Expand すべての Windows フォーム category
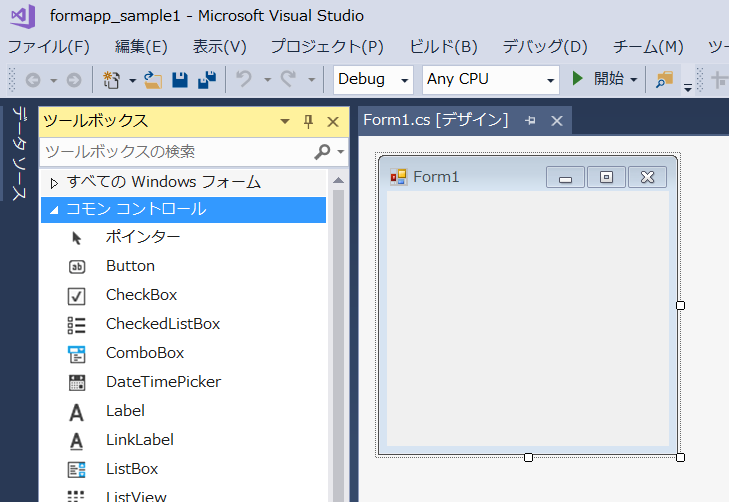 (x=54, y=183)
